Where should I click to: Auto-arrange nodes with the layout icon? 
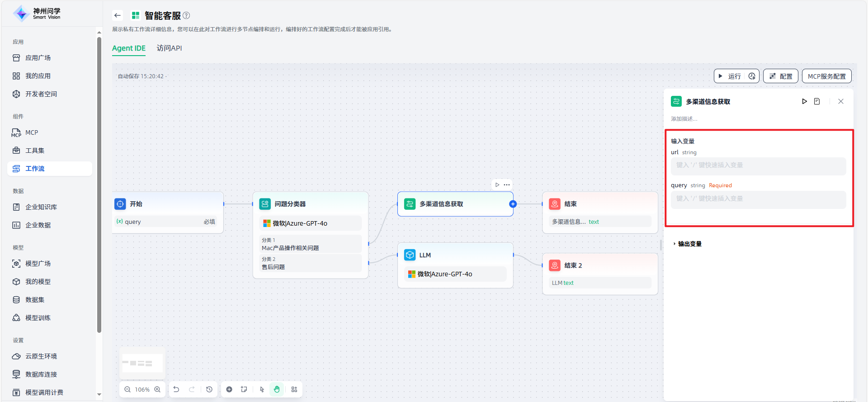294,389
